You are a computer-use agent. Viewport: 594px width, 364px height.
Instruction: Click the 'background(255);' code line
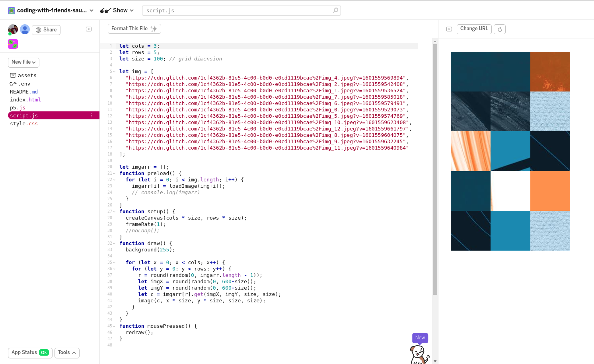point(150,250)
